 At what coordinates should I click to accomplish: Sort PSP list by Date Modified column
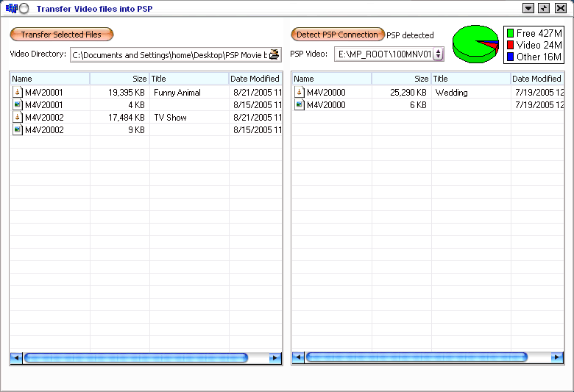tap(537, 79)
